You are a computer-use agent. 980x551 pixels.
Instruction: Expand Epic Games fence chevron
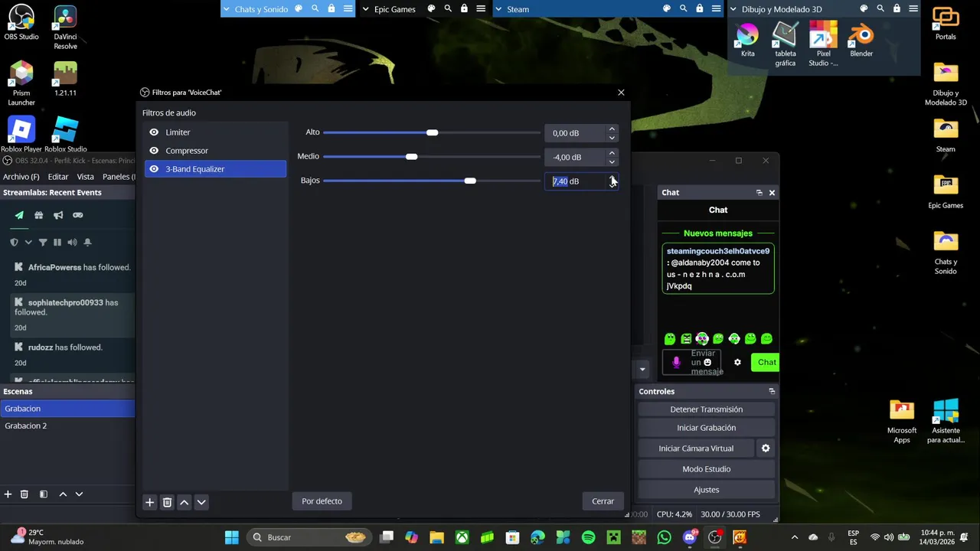click(x=365, y=9)
